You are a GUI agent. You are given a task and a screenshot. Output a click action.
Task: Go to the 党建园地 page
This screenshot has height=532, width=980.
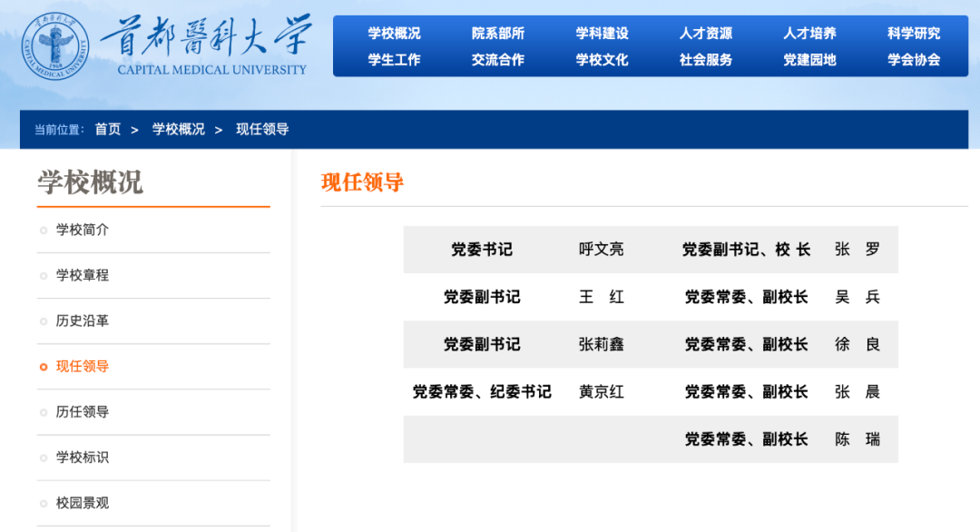[x=810, y=60]
